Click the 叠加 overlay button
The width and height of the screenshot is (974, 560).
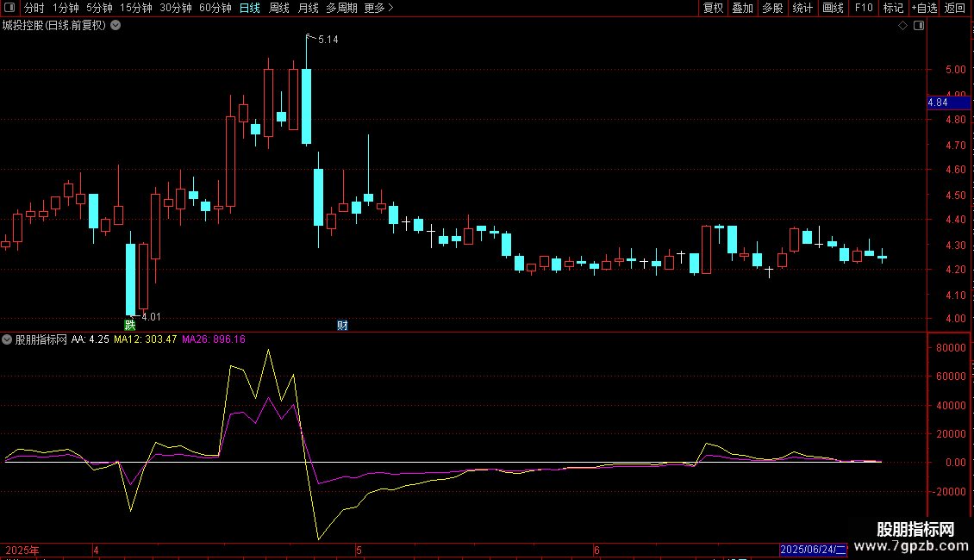[742, 8]
